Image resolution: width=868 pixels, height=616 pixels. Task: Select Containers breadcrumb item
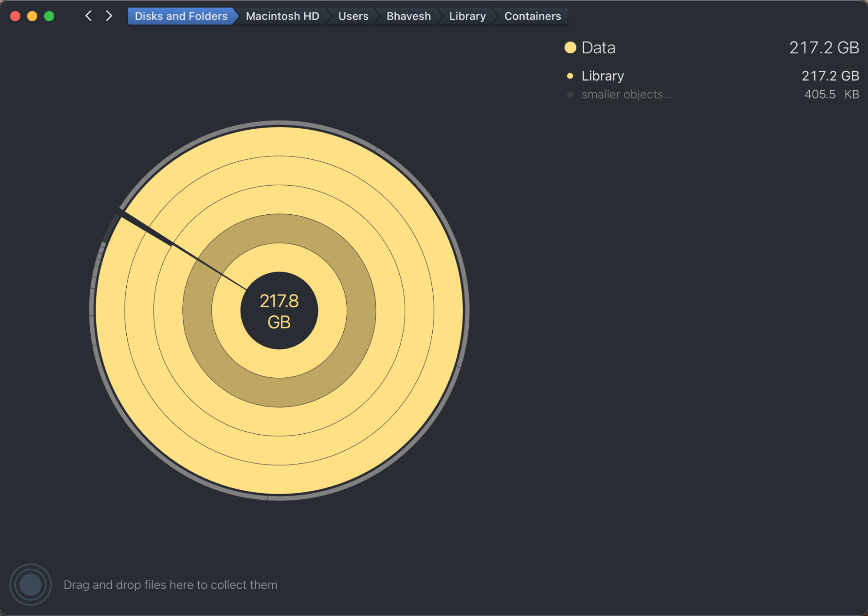[x=533, y=16]
